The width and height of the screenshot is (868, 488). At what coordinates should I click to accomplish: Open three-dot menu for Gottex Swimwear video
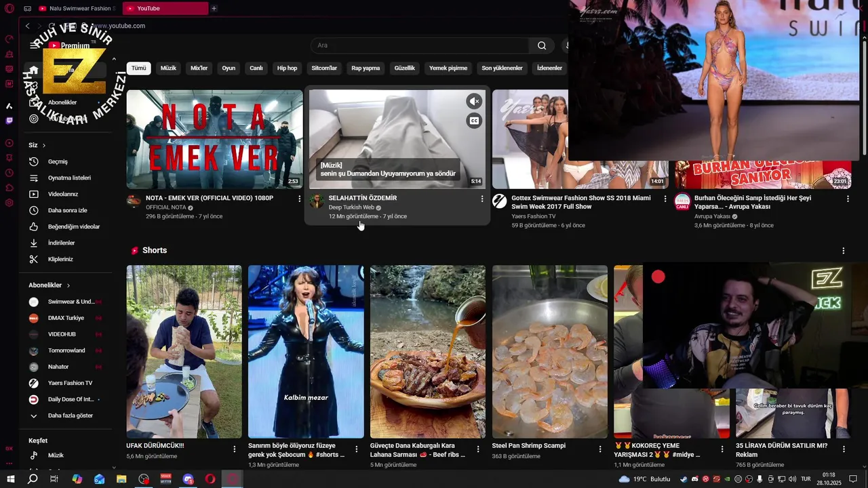point(665,199)
